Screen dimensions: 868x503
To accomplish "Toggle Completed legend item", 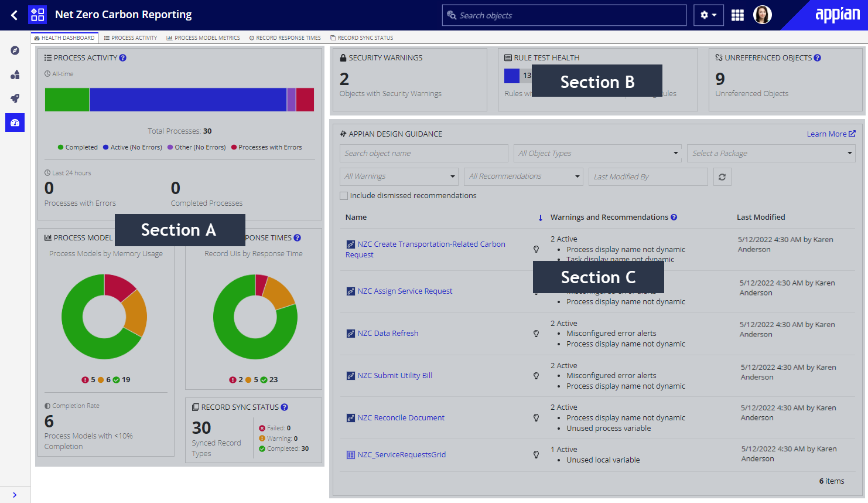I will tap(77, 147).
